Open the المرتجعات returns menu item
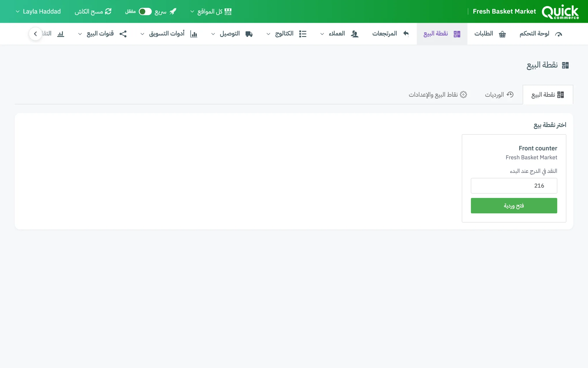This screenshot has width=588, height=368. (391, 34)
